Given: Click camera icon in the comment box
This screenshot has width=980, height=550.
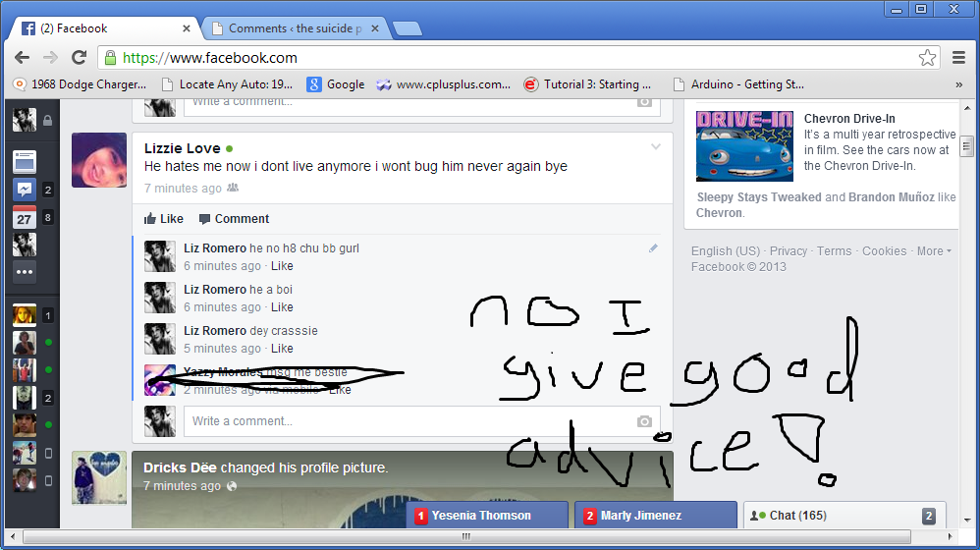Looking at the screenshot, I should pyautogui.click(x=644, y=421).
